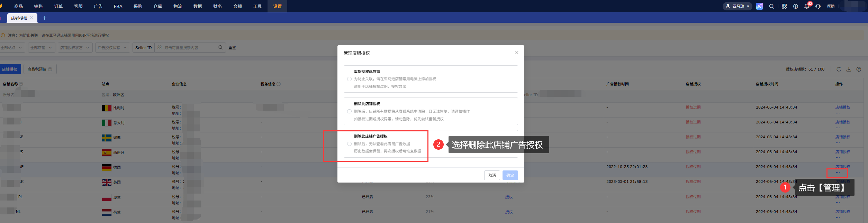Screen dimensions: 868x223
Task: Open the 商品 menu in the top navigation
Action: coord(19,6)
